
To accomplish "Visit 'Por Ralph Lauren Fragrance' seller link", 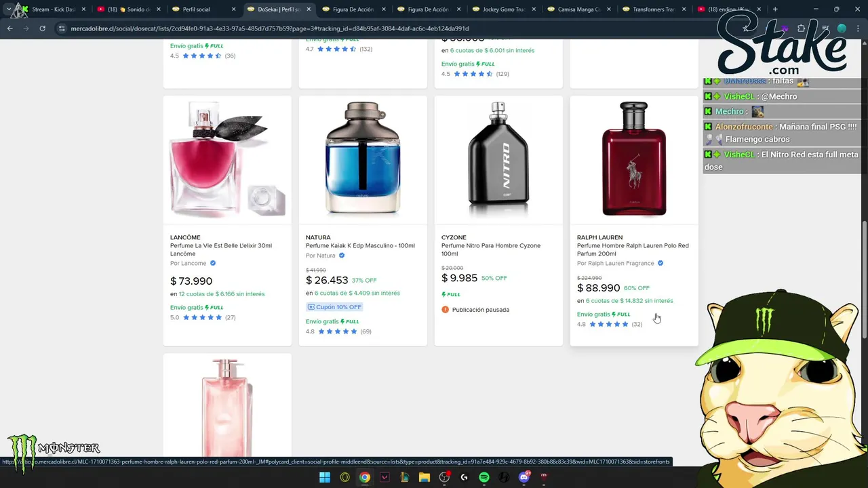I will (x=615, y=263).
